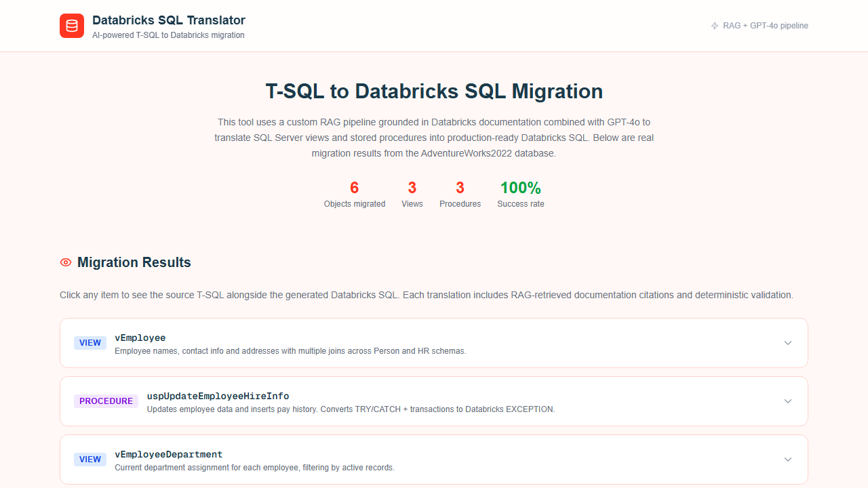Open the vEmployeeDepartment migration item

[x=434, y=460]
